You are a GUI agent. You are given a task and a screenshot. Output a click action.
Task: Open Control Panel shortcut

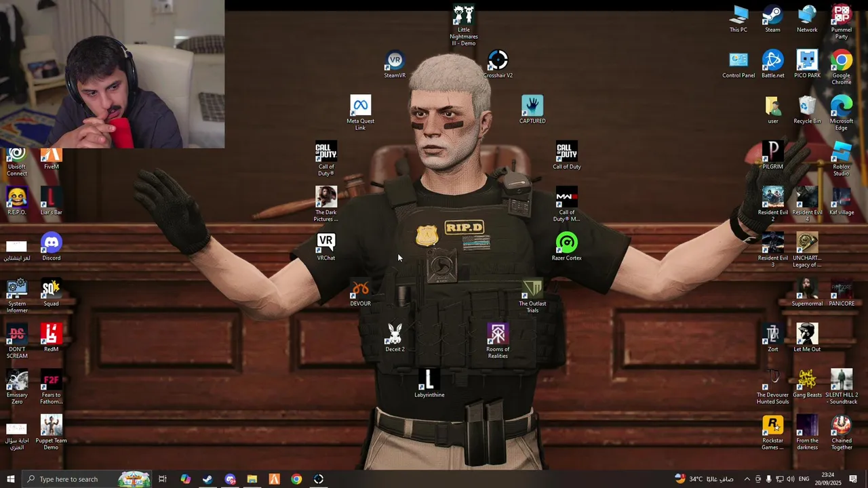[x=738, y=64]
